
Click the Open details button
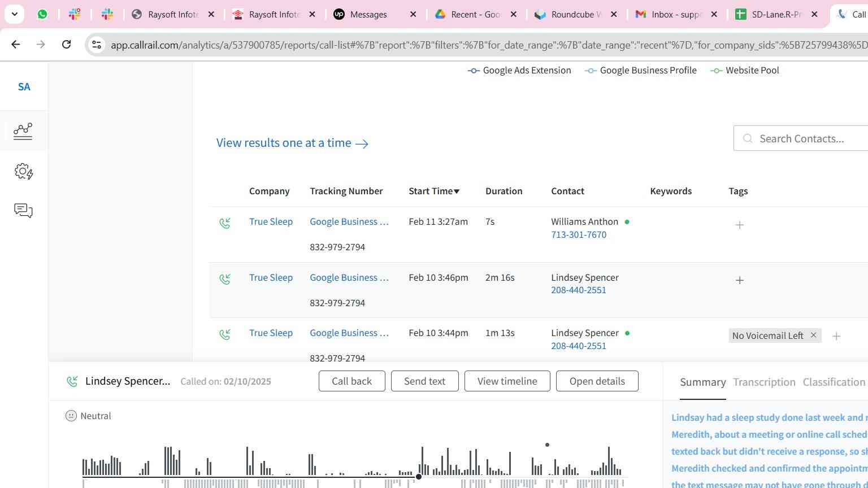tap(597, 381)
